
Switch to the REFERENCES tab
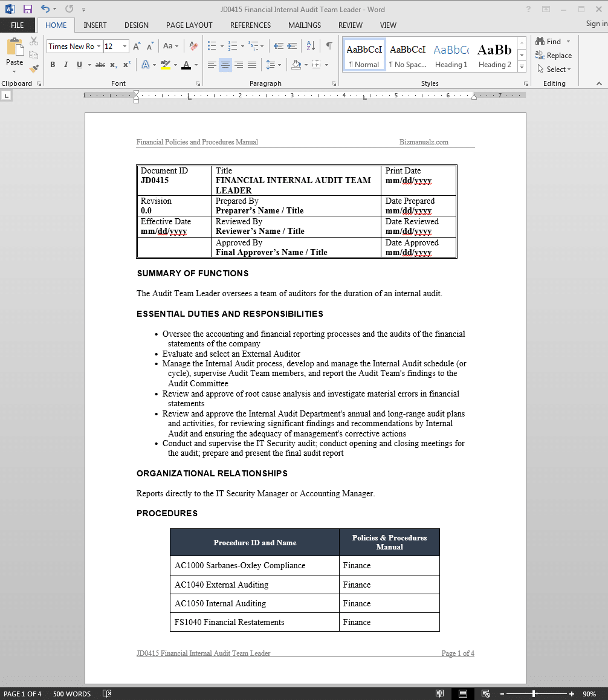(250, 25)
